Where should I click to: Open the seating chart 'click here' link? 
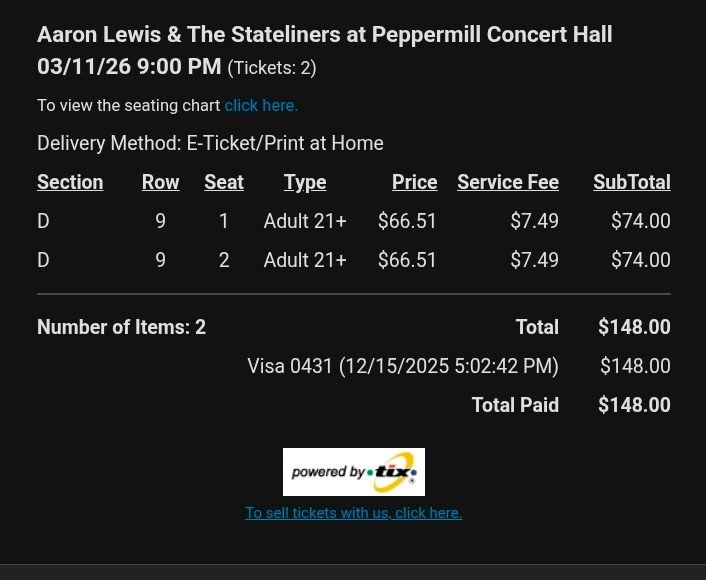coord(261,105)
